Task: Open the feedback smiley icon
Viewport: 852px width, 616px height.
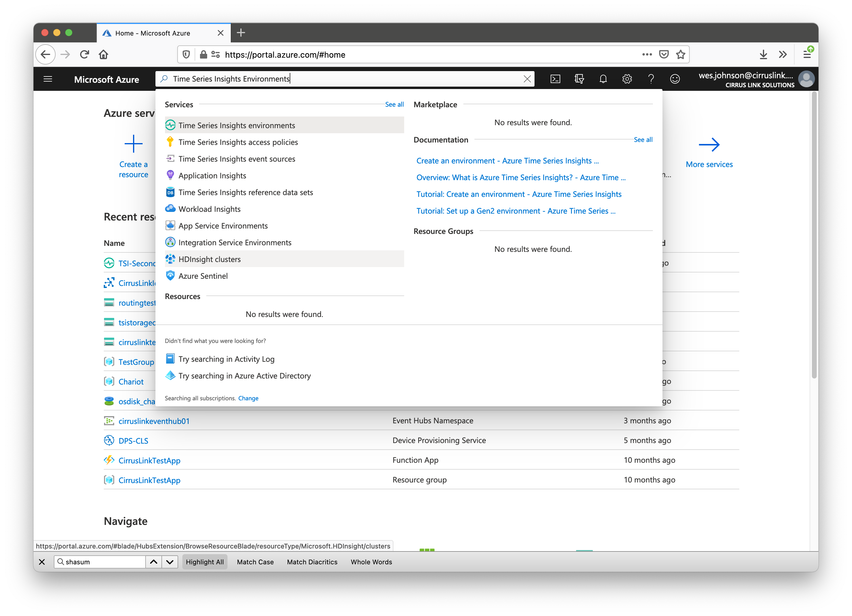Action: click(675, 79)
